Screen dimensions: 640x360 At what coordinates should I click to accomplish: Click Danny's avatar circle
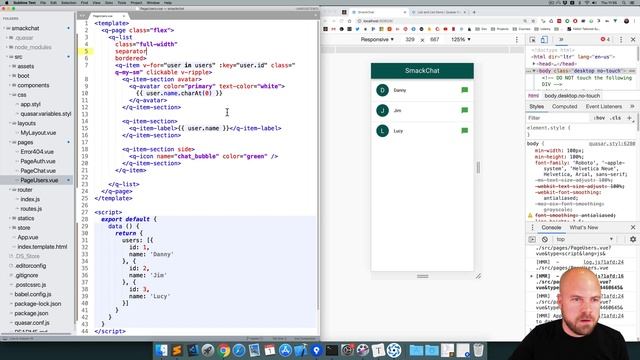coord(382,90)
